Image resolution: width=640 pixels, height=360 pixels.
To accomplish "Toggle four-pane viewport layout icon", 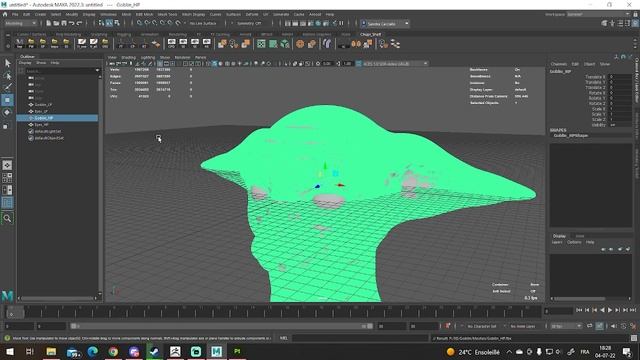I will pyautogui.click(x=7, y=178).
